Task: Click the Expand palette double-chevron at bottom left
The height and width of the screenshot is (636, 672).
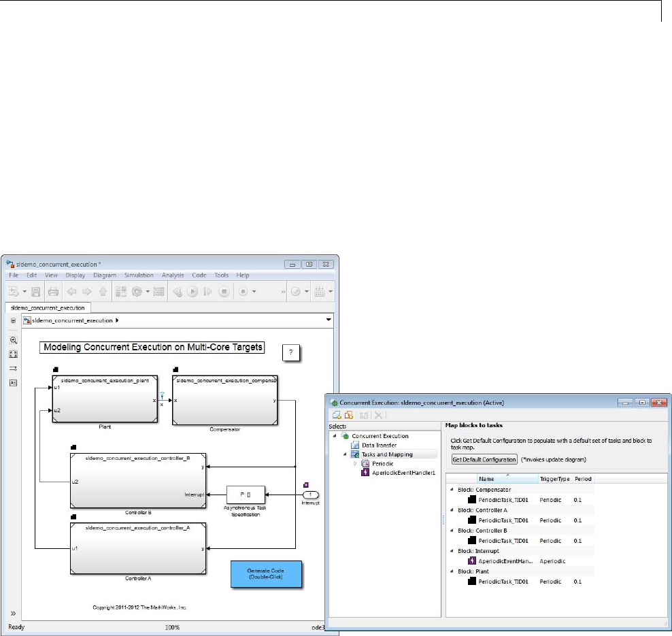Action: coord(14,614)
